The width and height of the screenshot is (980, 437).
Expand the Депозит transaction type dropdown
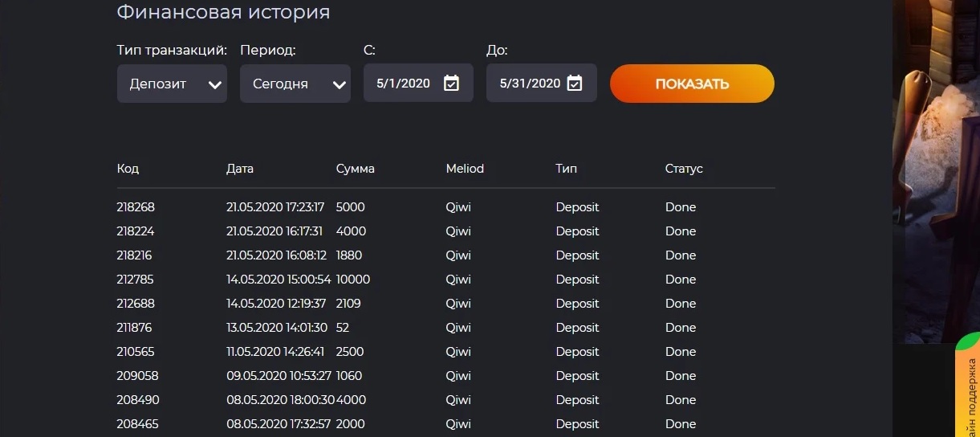(172, 84)
